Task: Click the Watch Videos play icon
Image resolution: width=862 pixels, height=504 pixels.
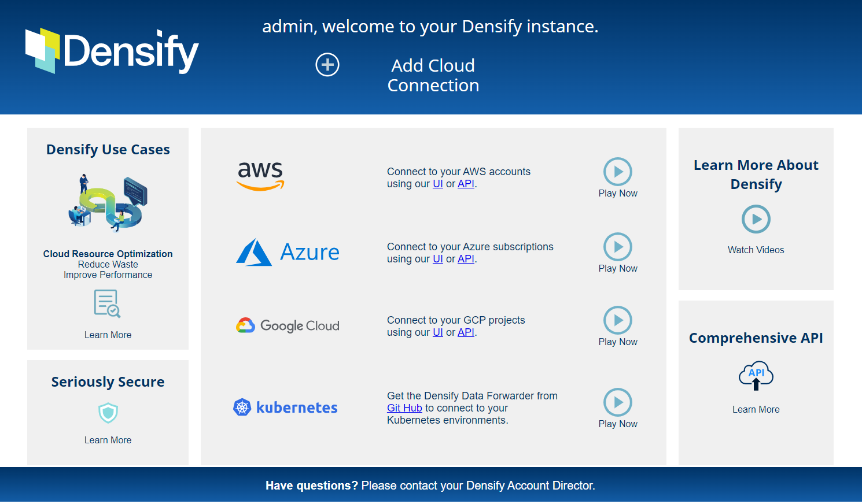Action: pos(756,220)
